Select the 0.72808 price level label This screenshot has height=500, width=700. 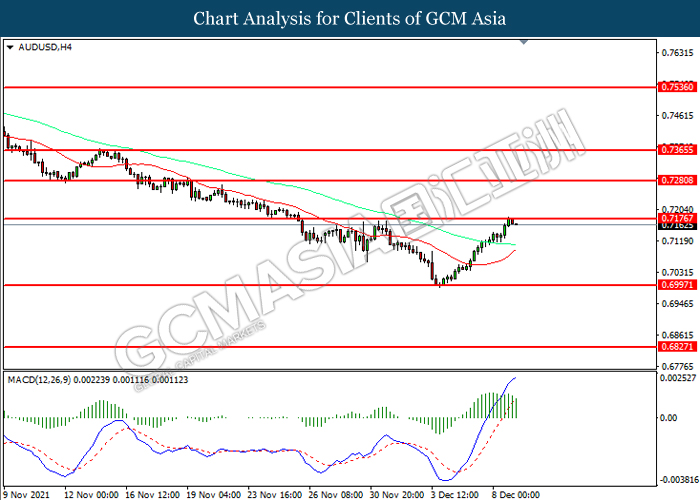pos(677,180)
